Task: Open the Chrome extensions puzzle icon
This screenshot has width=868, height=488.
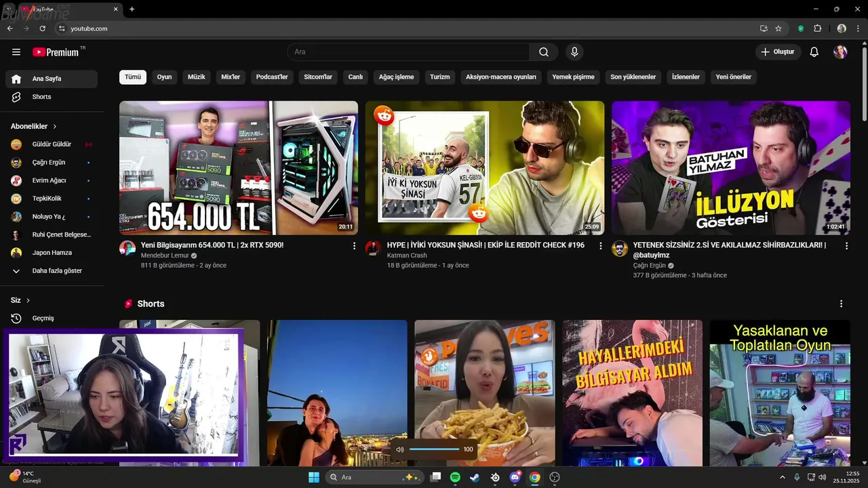Action: (x=817, y=28)
